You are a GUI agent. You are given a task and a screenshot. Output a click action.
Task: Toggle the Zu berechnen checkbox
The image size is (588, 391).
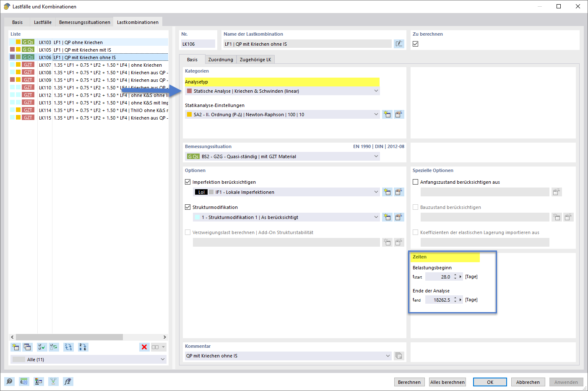pyautogui.click(x=416, y=44)
